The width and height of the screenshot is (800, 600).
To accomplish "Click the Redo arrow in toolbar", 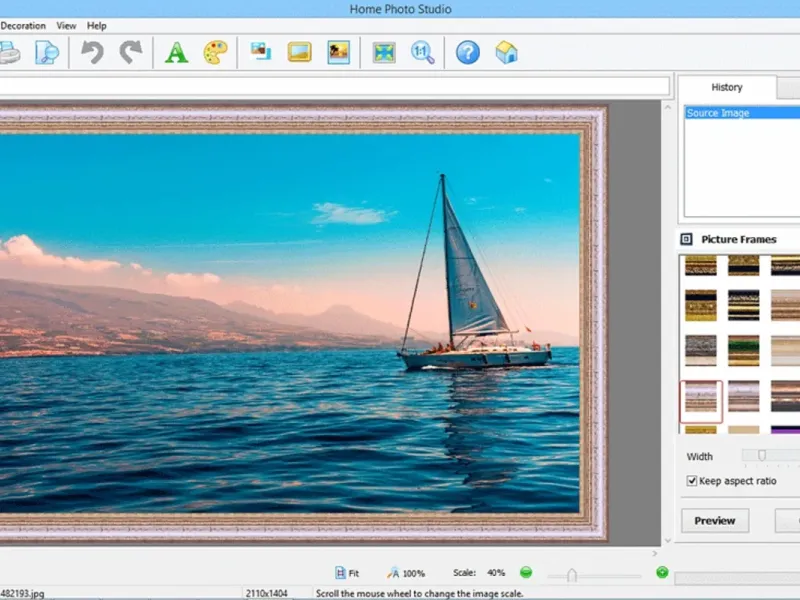I will 130,52.
